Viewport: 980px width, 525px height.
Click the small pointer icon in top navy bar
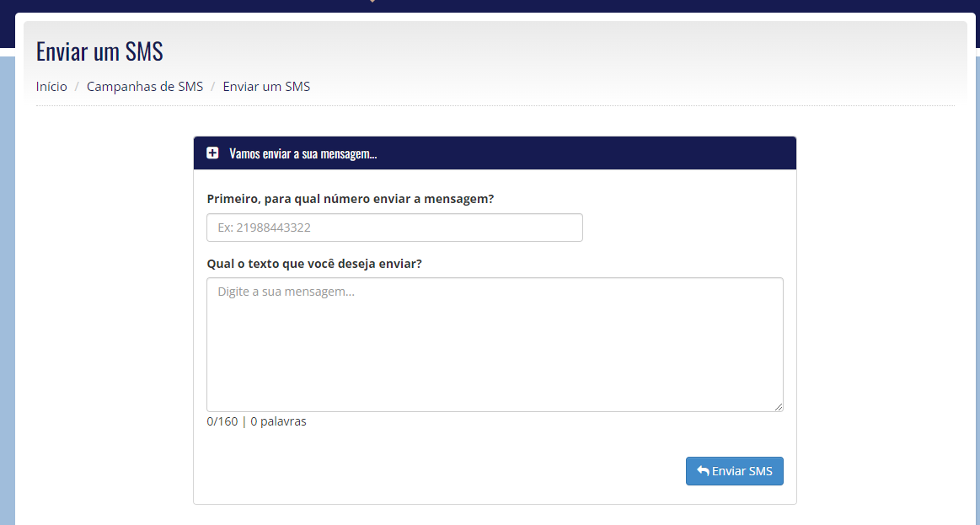click(x=372, y=1)
